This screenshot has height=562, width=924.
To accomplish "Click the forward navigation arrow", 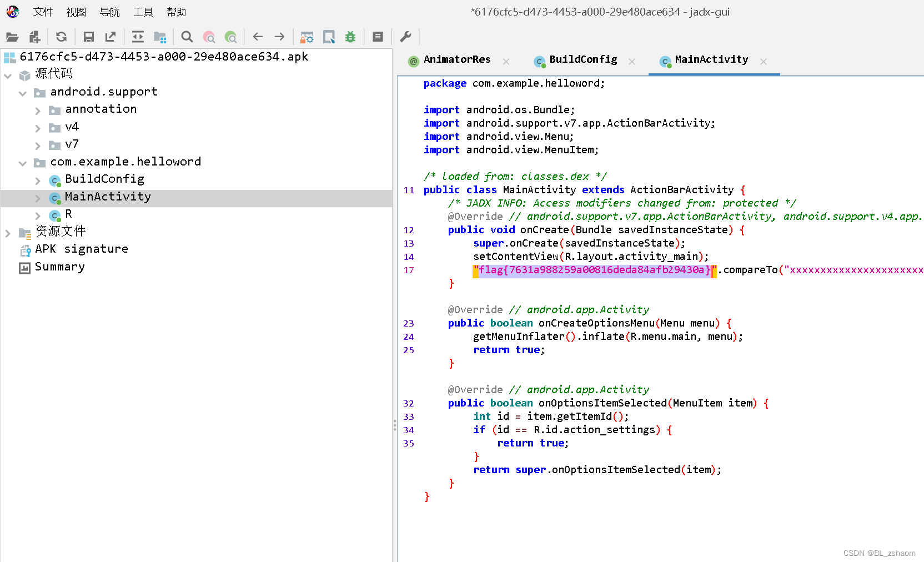I will click(x=279, y=37).
